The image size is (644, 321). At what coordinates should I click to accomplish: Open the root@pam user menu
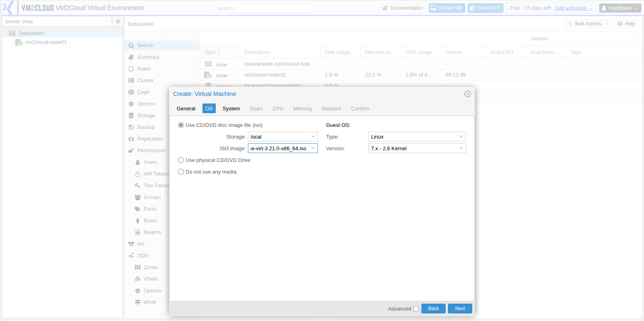click(x=620, y=8)
